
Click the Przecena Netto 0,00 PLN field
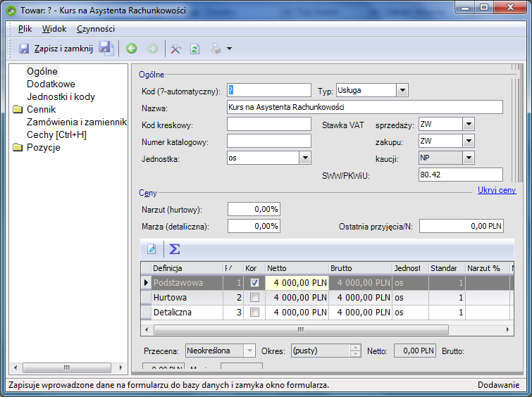[x=414, y=351]
